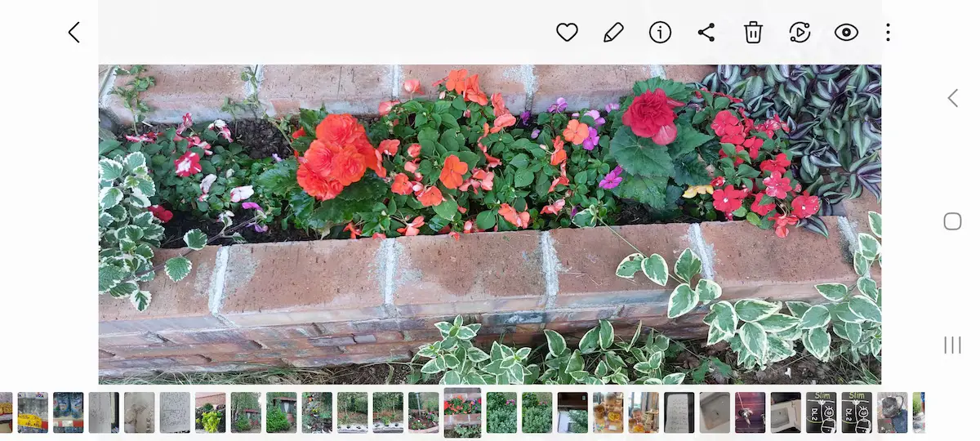The height and width of the screenshot is (441, 980).
Task: Tap the Bixby Vision eye icon
Action: (846, 33)
